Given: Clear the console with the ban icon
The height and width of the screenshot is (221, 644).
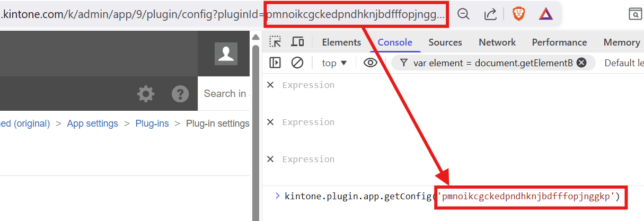Looking at the screenshot, I should coord(297,63).
